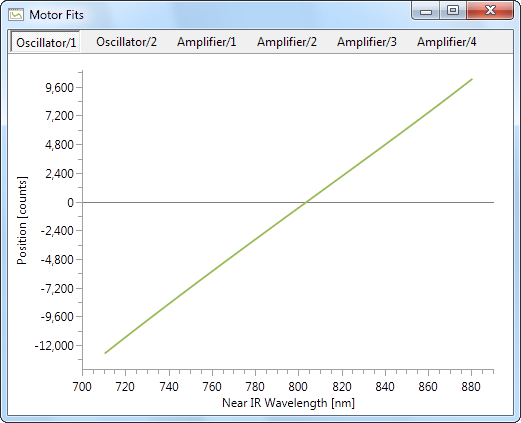Click the Near IR Wavelength [nm] axis label

(x=288, y=403)
